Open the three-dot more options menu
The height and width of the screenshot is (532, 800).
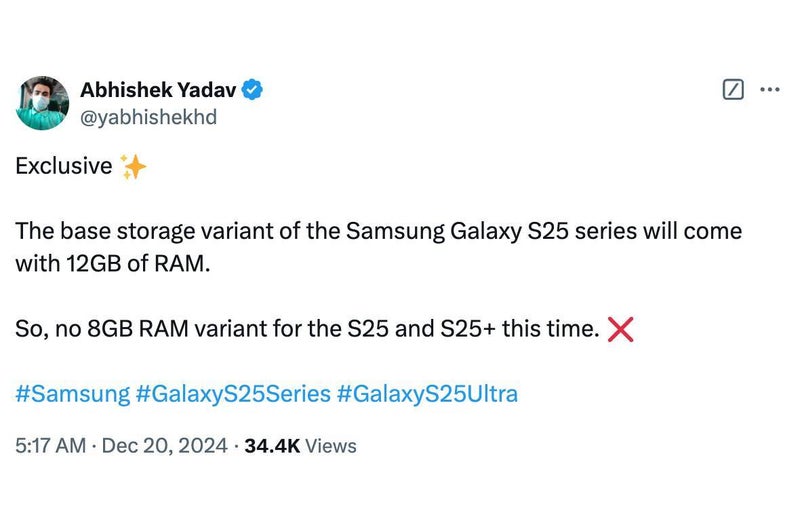769,90
